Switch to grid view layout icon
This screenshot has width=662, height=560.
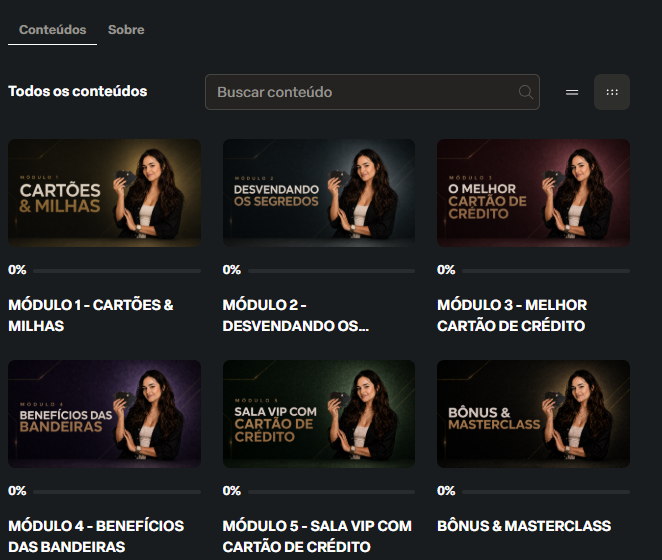point(612,92)
